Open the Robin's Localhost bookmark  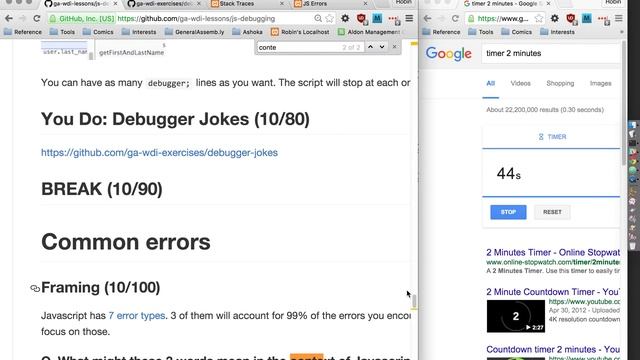coord(300,32)
